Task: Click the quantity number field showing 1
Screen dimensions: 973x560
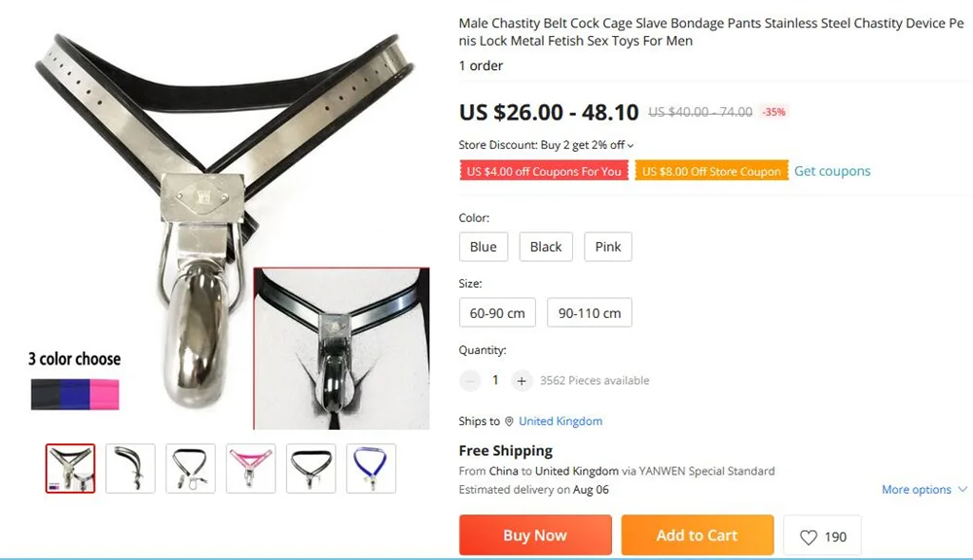Action: (495, 380)
